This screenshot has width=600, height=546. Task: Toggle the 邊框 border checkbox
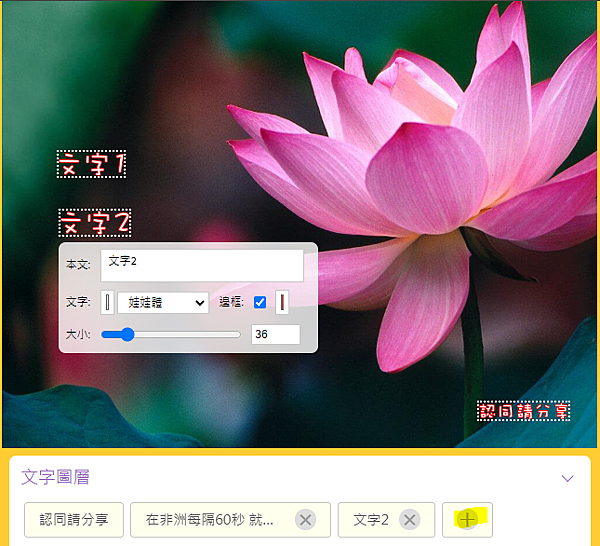click(260, 302)
